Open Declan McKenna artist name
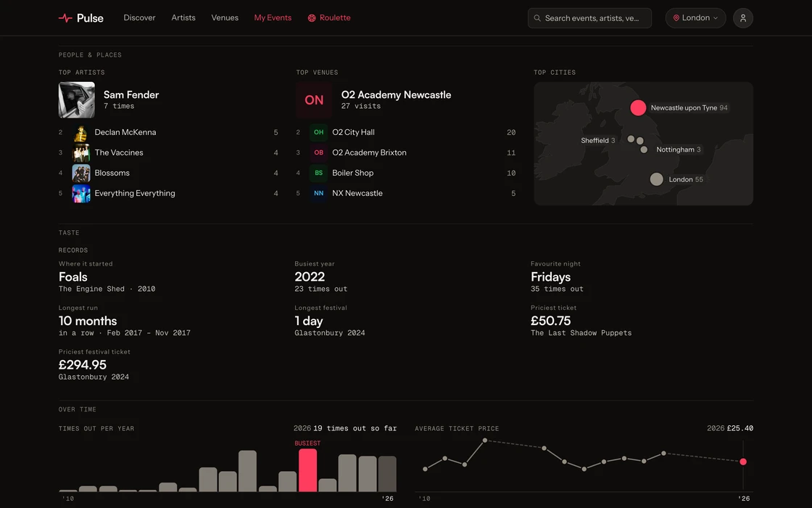The width and height of the screenshot is (812, 508). (125, 132)
